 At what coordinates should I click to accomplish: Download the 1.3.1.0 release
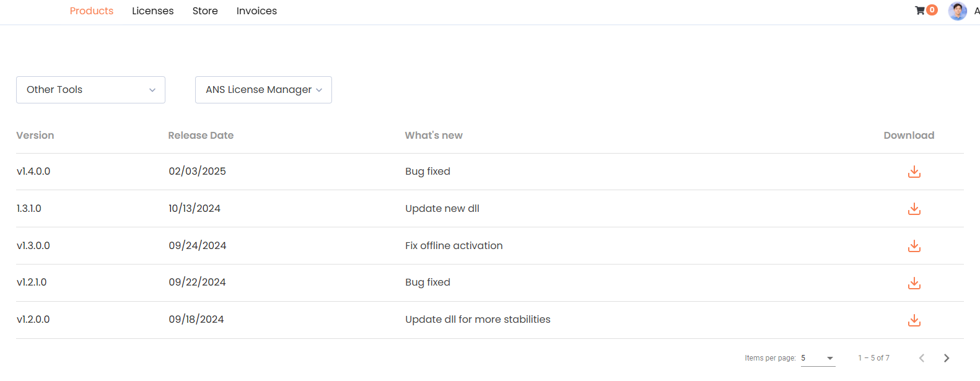coord(914,209)
